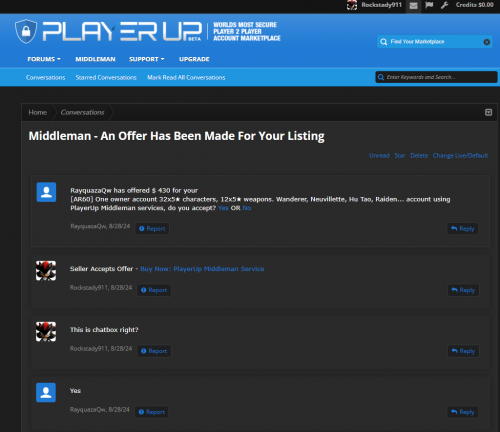This screenshot has width=500, height=432.
Task: Open the wrench settings icon
Action: click(x=444, y=5)
